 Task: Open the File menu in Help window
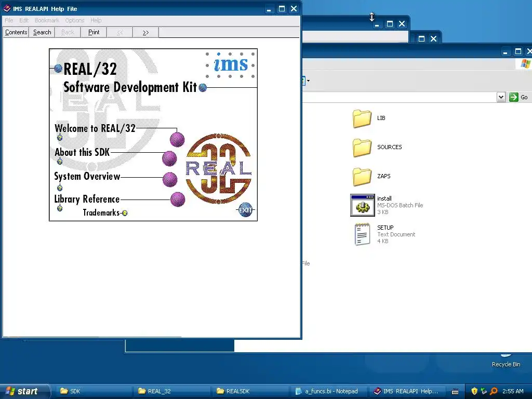9,20
